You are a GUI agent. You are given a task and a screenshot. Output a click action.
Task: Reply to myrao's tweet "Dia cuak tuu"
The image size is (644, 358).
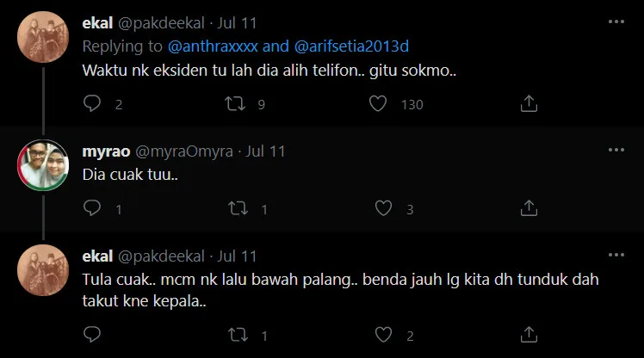tap(93, 208)
